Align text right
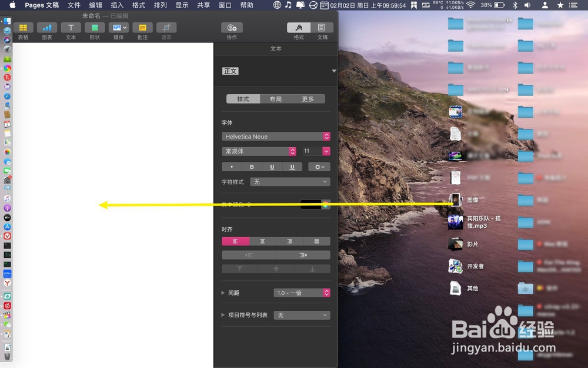Viewport: 588px width, 368px height. click(x=289, y=241)
